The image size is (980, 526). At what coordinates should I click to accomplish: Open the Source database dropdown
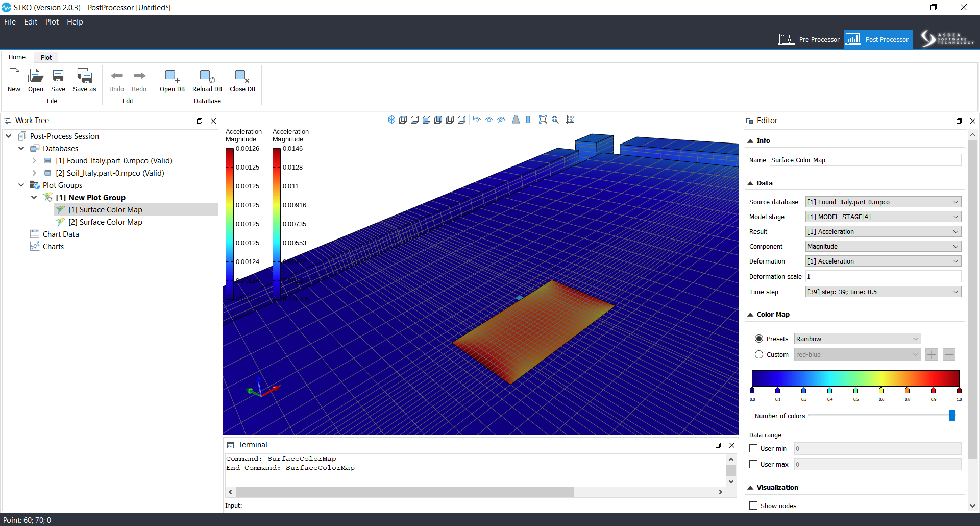tap(884, 202)
